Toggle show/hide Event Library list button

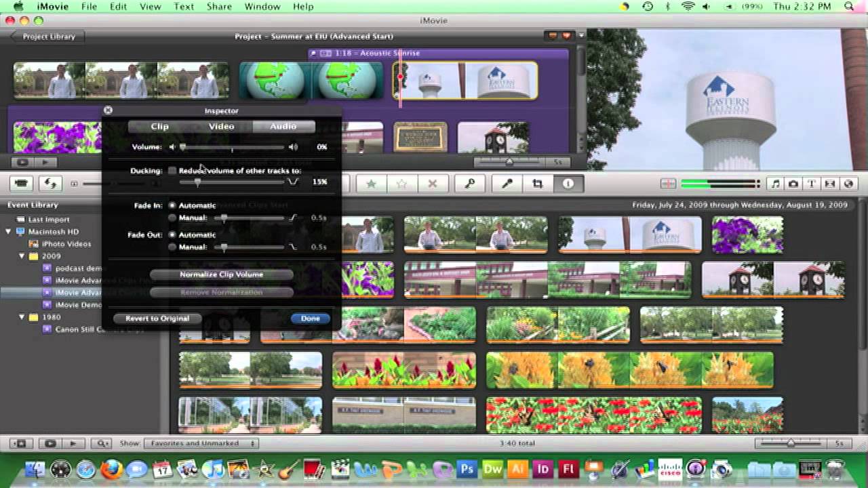[x=20, y=443]
